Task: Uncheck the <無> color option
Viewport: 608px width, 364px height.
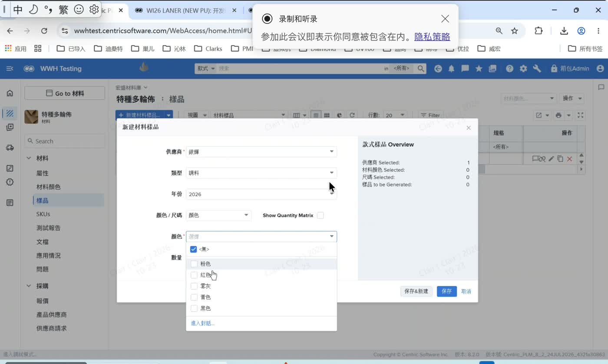Action: click(x=194, y=249)
